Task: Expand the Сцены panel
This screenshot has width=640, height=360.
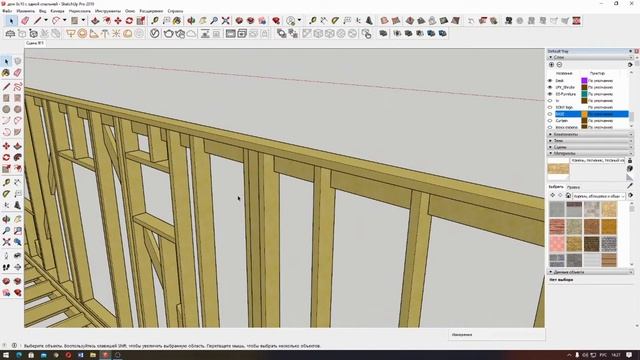Action: pyautogui.click(x=590, y=147)
